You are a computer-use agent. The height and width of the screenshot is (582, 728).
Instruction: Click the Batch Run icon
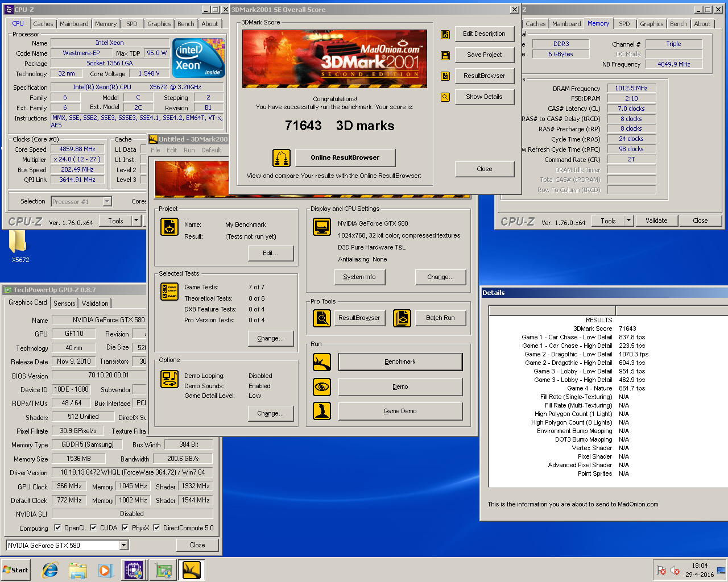402,318
